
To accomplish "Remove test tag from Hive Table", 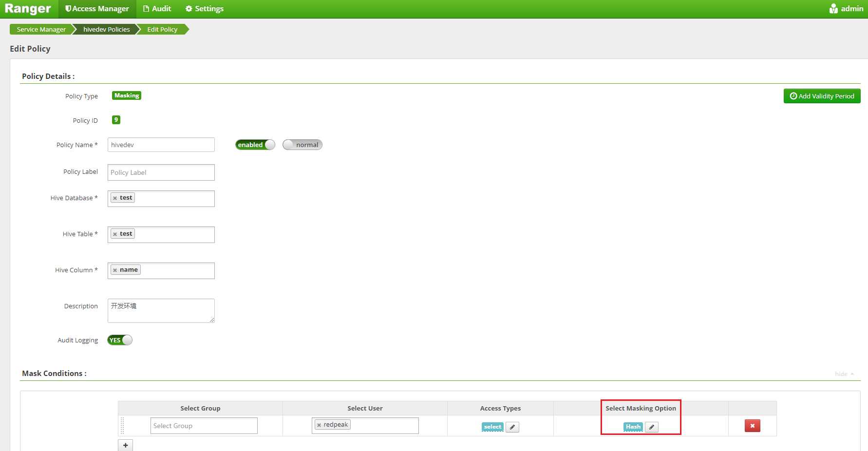I will click(115, 234).
